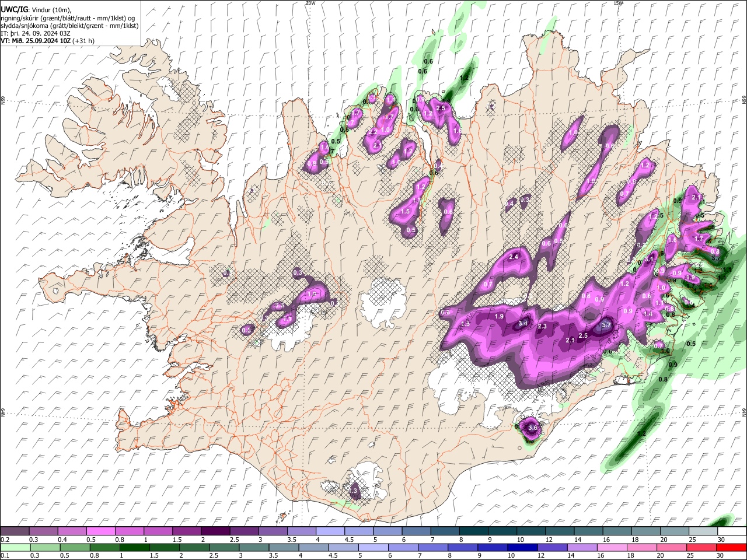The image size is (747, 560).
Task: Click the 'IT: þri. 24. 09. 2024 03Z' line
Action: click(x=37, y=33)
